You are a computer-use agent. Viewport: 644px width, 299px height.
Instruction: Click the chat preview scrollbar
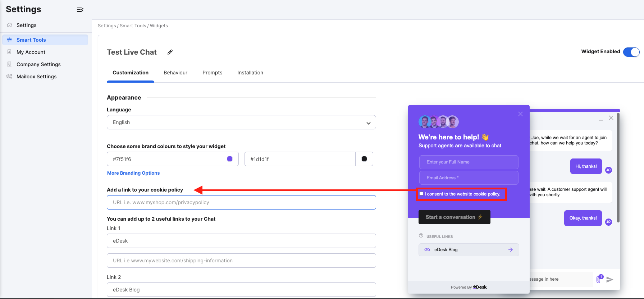[618, 168]
